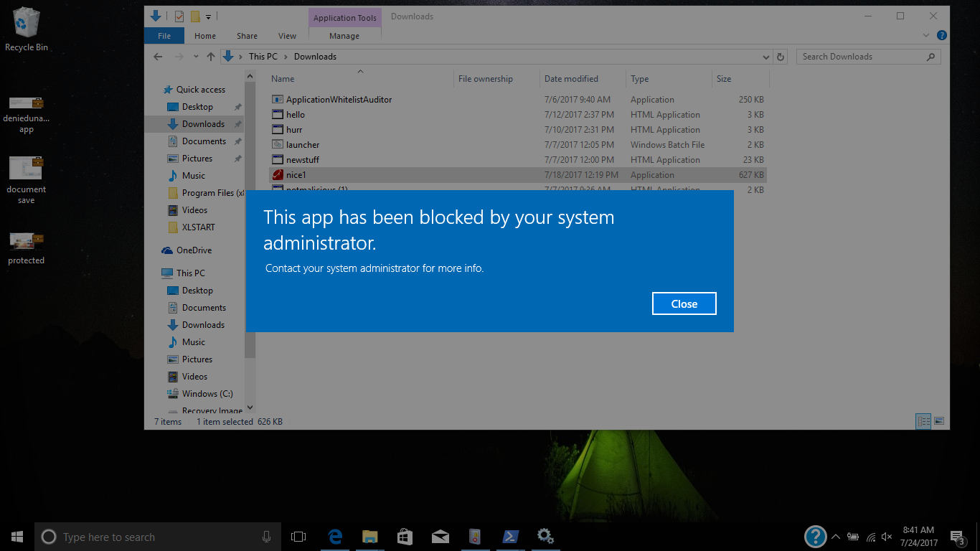
Task: Select the hurr HTML application icon
Action: (x=278, y=130)
